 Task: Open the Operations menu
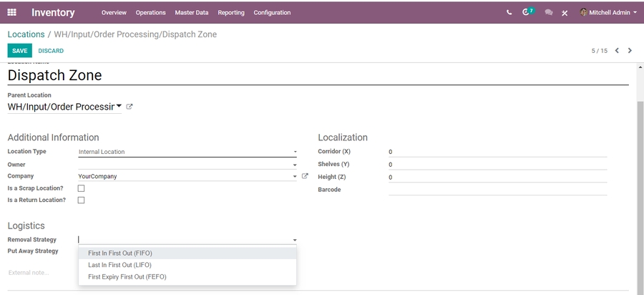click(150, 12)
